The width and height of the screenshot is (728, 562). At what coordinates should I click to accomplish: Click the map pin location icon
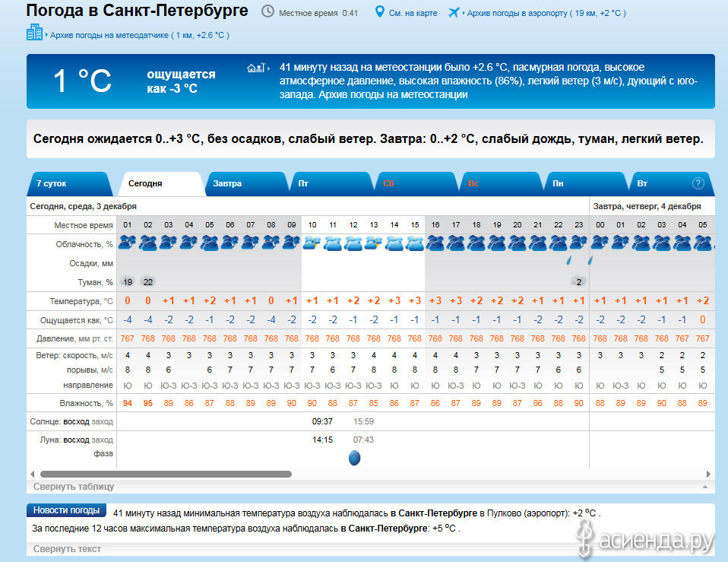pos(380,12)
